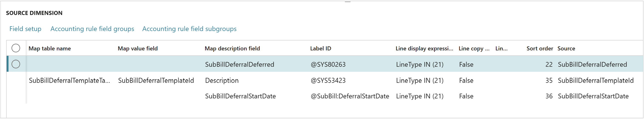Viewport: 644px width, 119px height.
Task: Open Accounting rule field groups
Action: (x=92, y=29)
